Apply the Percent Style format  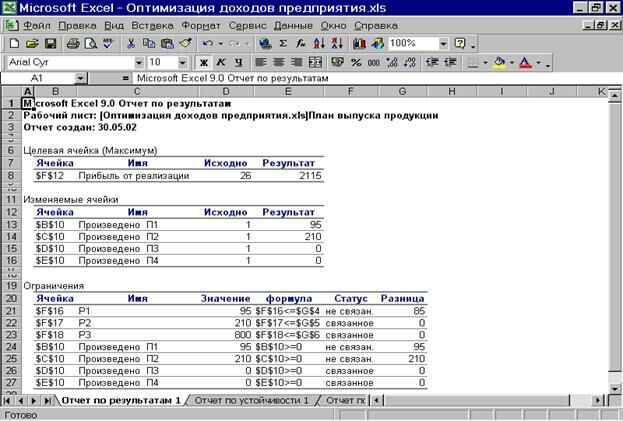pos(357,62)
